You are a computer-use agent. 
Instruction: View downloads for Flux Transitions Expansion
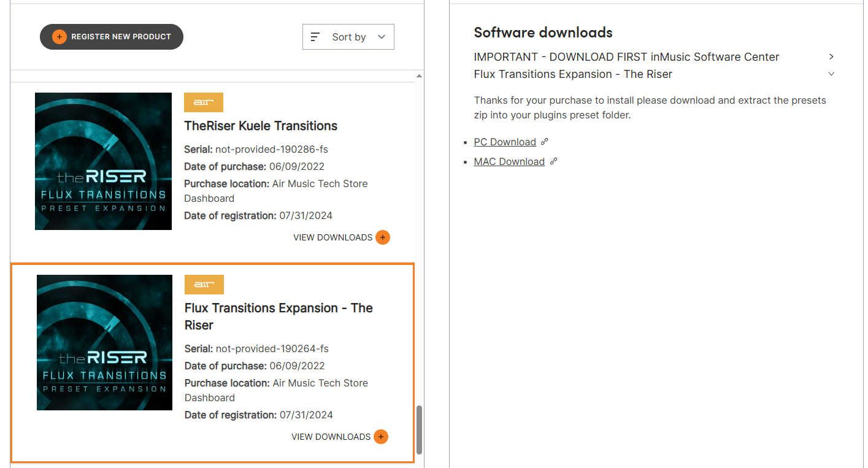click(x=331, y=437)
